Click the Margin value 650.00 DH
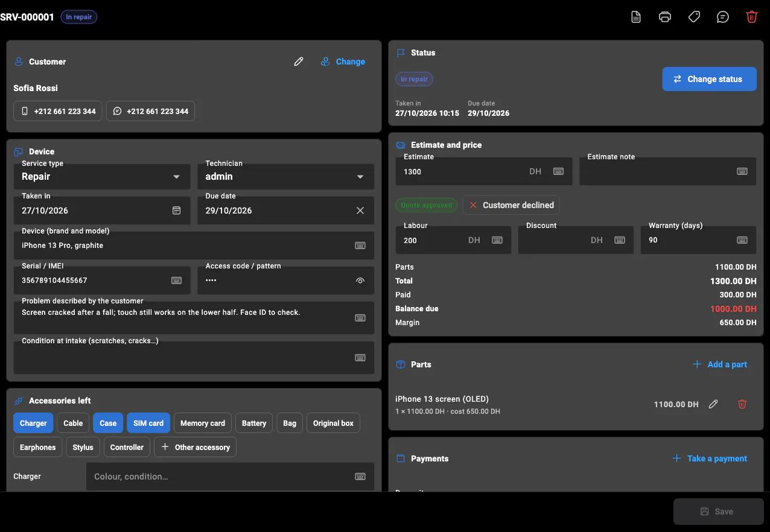Image resolution: width=770 pixels, height=532 pixels. [x=737, y=323]
